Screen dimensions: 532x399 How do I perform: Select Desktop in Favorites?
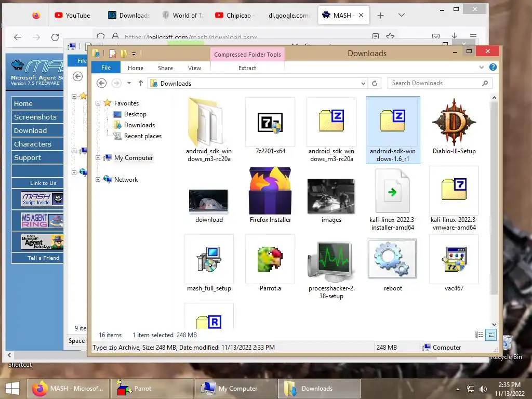point(135,114)
